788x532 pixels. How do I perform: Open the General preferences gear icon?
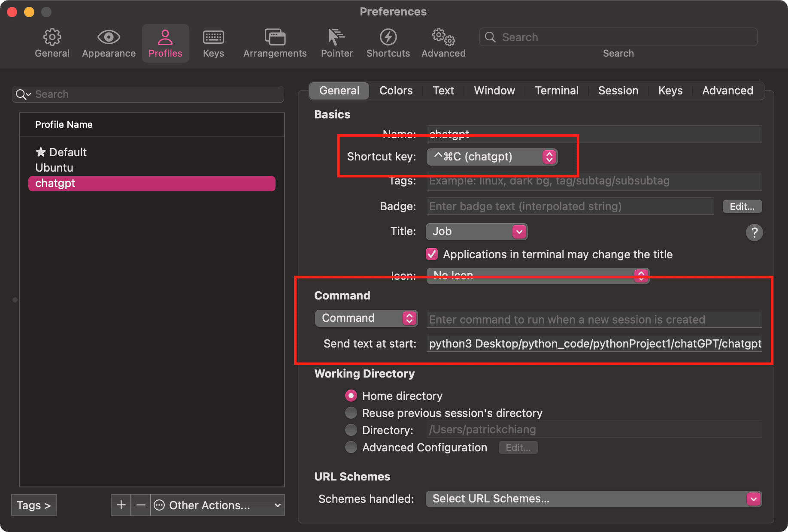52,37
